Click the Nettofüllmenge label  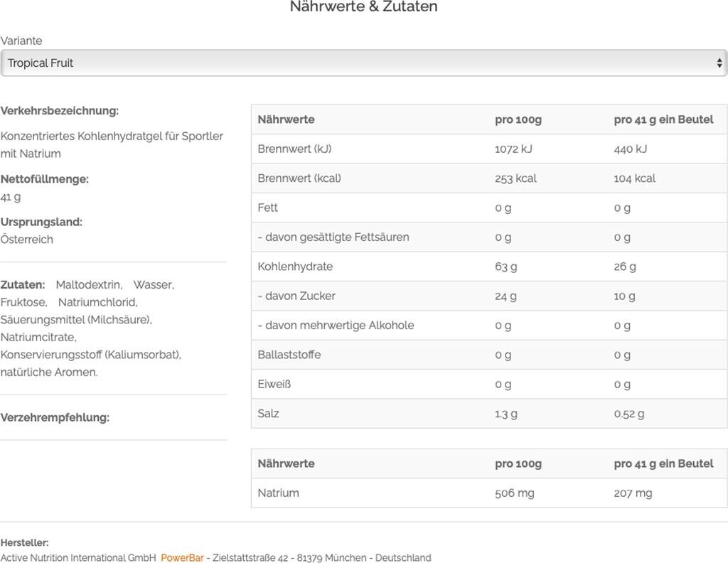tap(45, 179)
